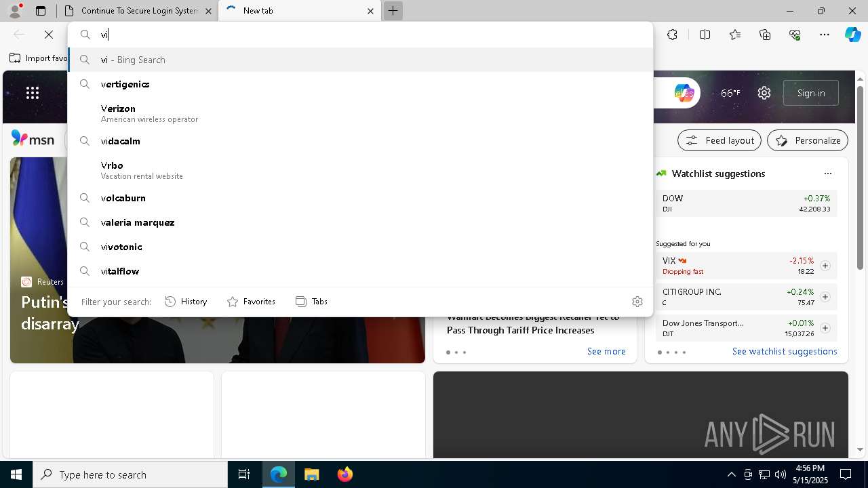
Task: Select the Vrbo suggestion
Action: point(360,170)
